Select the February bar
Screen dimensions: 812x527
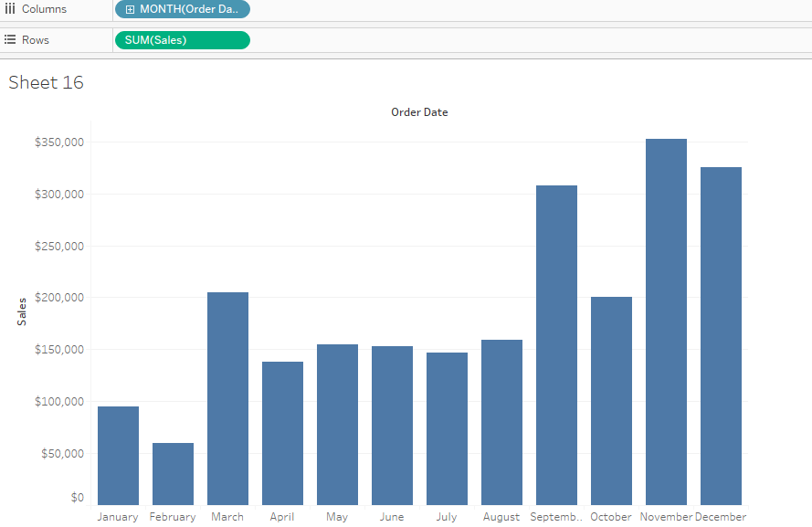point(173,474)
